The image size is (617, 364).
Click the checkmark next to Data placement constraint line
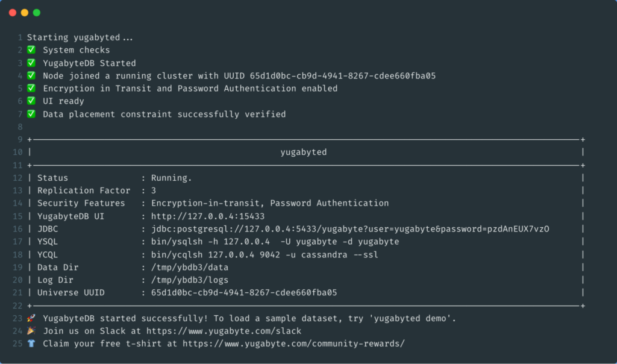pos(31,114)
